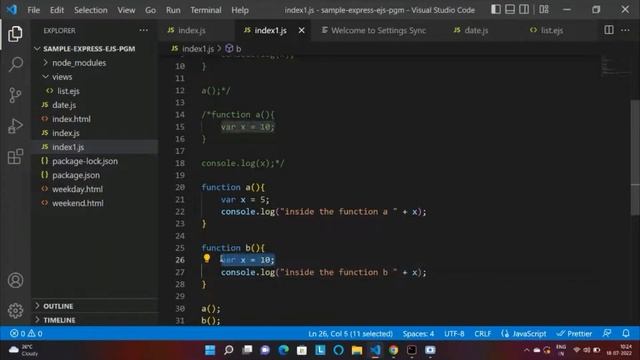Open weekday.html in the explorer

pyautogui.click(x=94, y=189)
